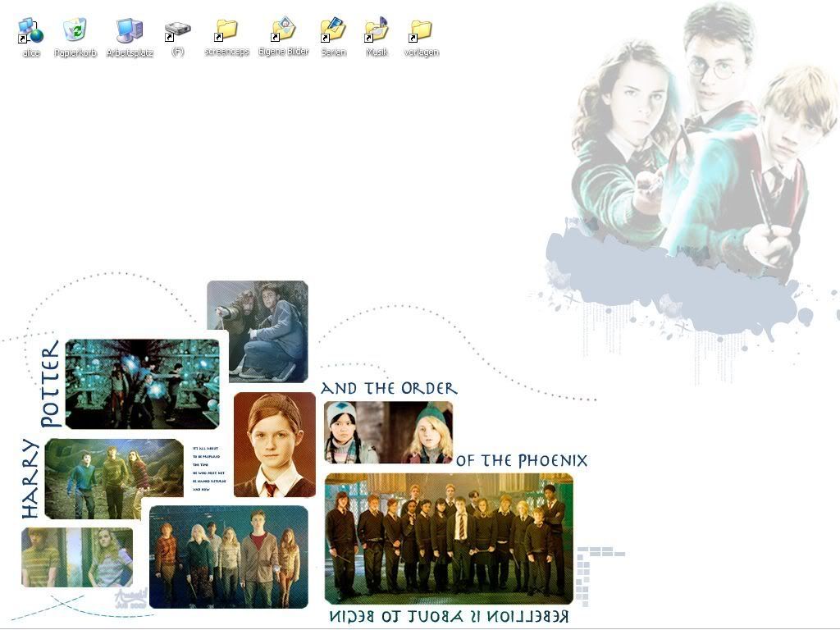This screenshot has width=840, height=630.
Task: Open the (F) drive shortcut icon
Action: coord(177,31)
